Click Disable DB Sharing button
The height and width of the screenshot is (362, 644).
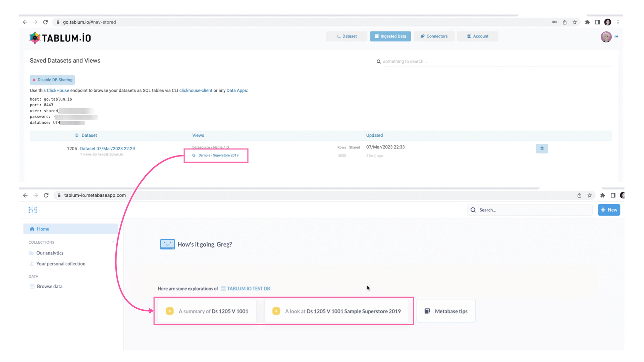(52, 80)
